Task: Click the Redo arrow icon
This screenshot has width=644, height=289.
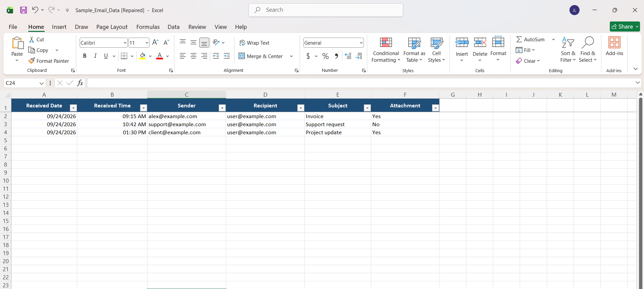Action: 51,10
